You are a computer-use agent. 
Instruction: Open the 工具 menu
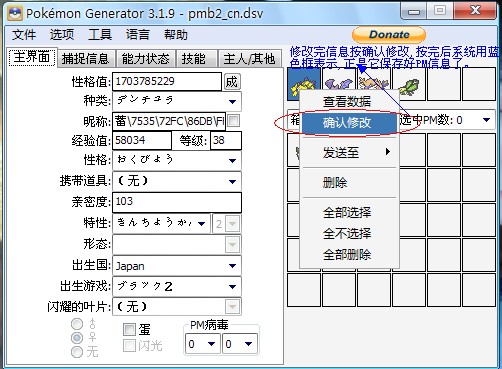[x=100, y=35]
